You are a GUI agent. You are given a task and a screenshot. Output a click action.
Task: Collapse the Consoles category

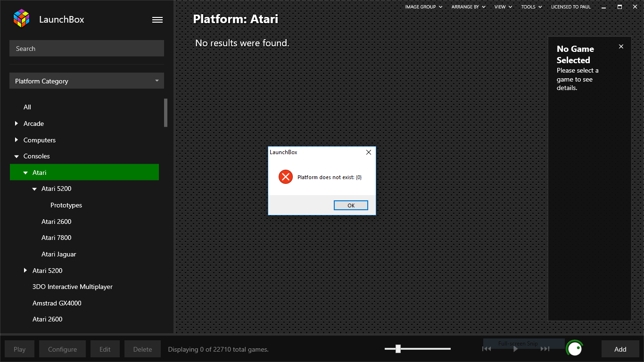[17, 156]
